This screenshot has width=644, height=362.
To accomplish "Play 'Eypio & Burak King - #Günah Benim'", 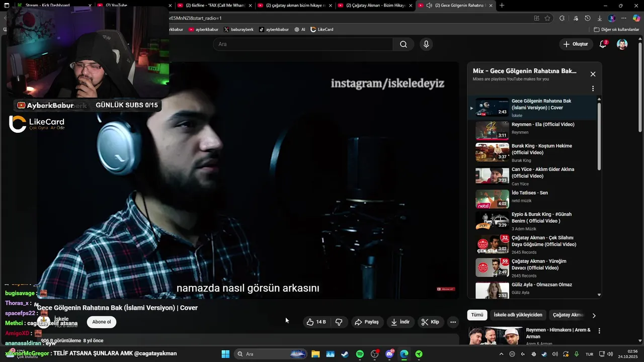I will click(536, 221).
